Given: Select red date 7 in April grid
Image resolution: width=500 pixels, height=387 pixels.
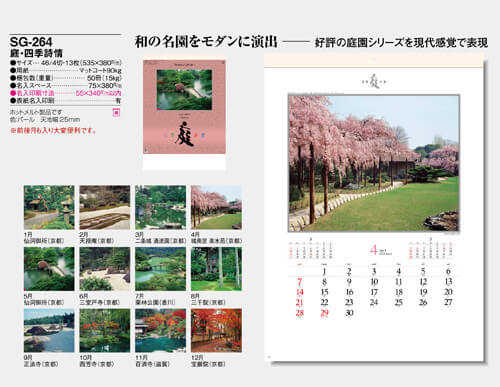Looking at the screenshot, I should 300,282.
